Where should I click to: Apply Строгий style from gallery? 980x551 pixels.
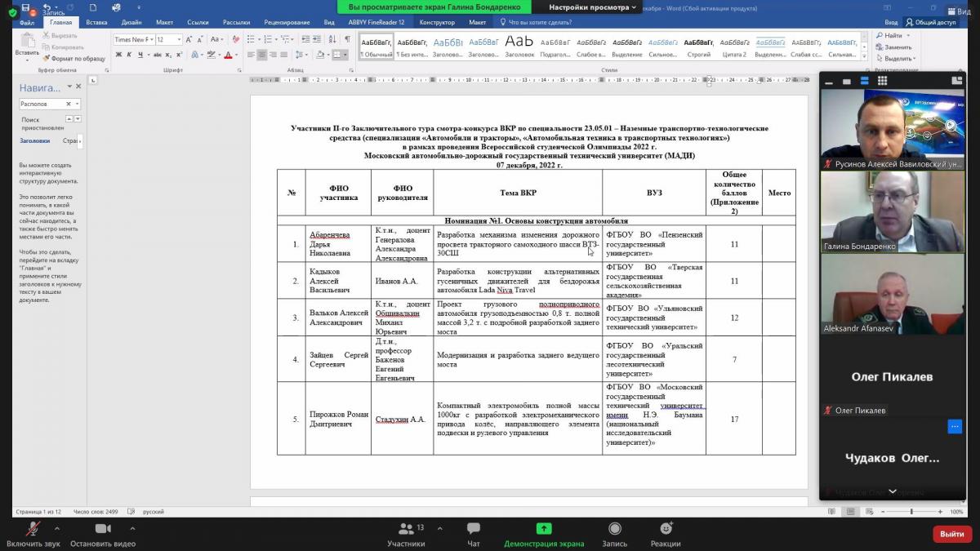(x=699, y=47)
